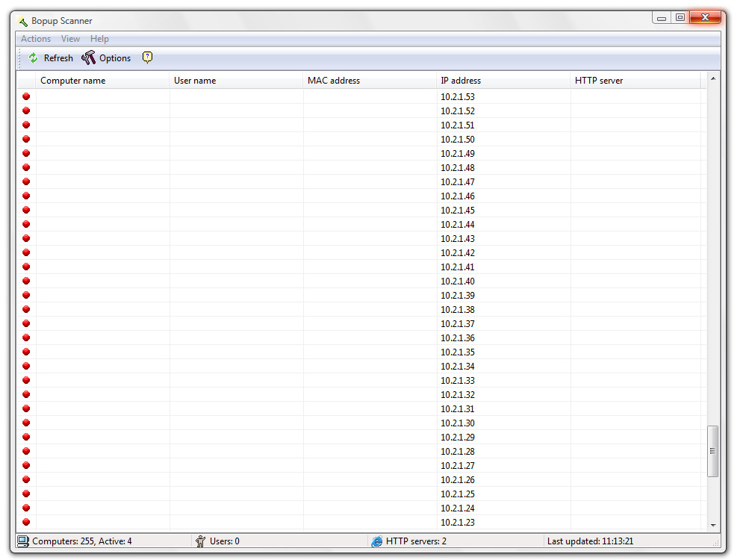This screenshot has height=560, width=743.
Task: Click the red status dot for 10.2.1.51
Action: (26, 125)
